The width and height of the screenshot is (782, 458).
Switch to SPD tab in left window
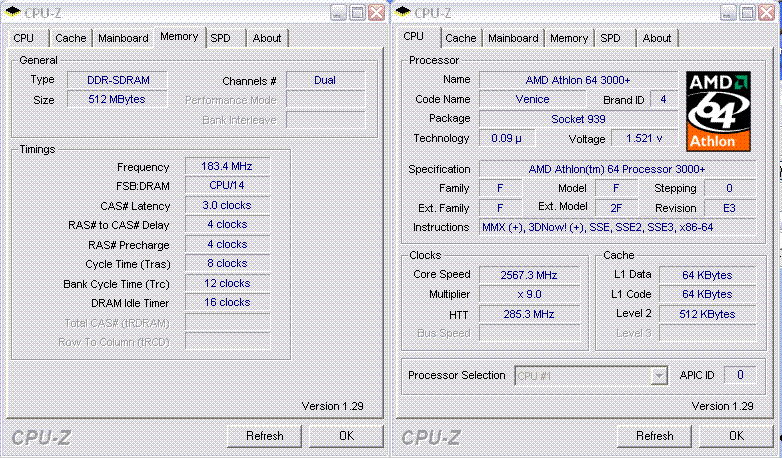click(220, 38)
